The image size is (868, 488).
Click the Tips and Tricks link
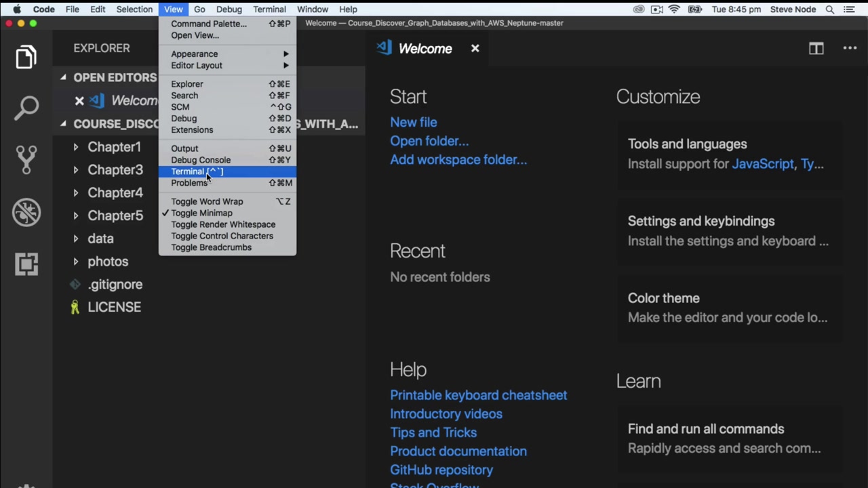coord(433,432)
